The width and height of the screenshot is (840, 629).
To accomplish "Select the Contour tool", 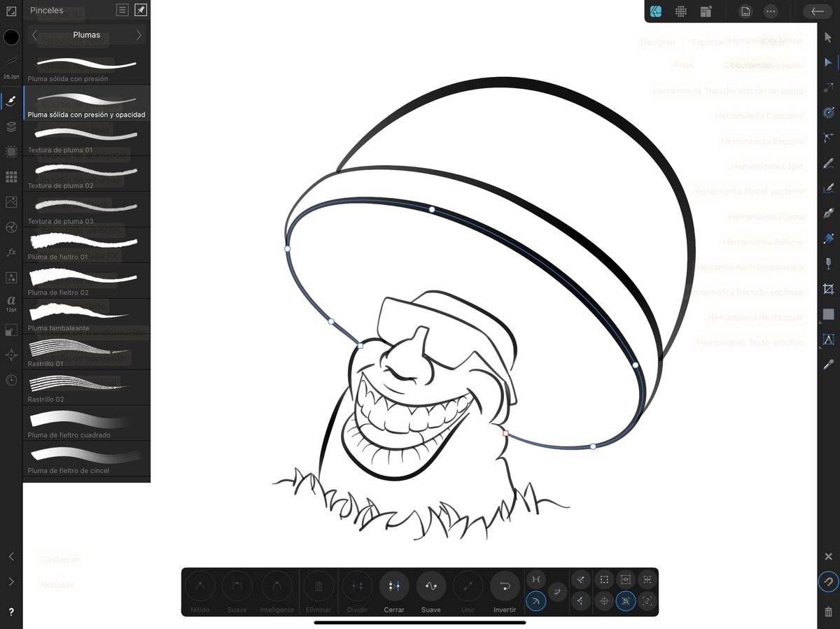I will [x=829, y=112].
